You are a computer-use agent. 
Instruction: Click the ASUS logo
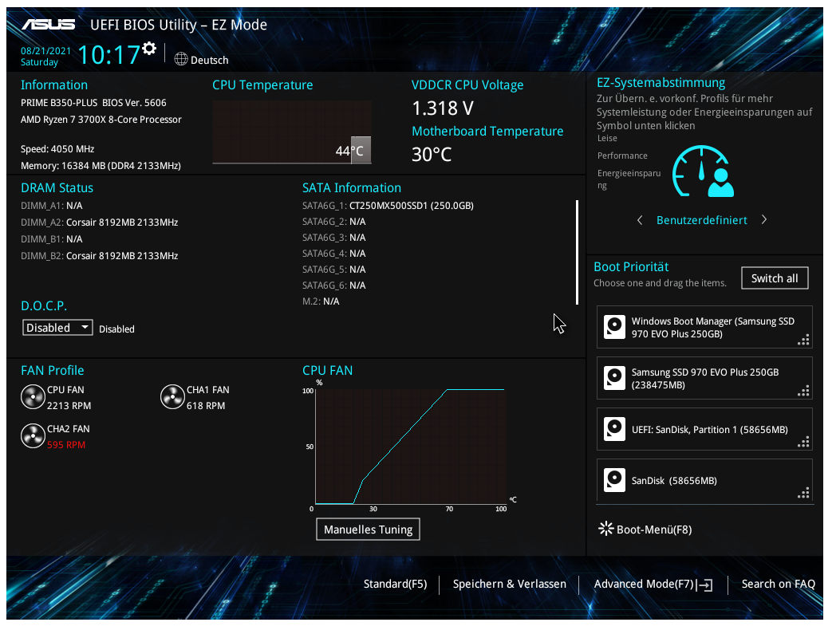[48, 25]
